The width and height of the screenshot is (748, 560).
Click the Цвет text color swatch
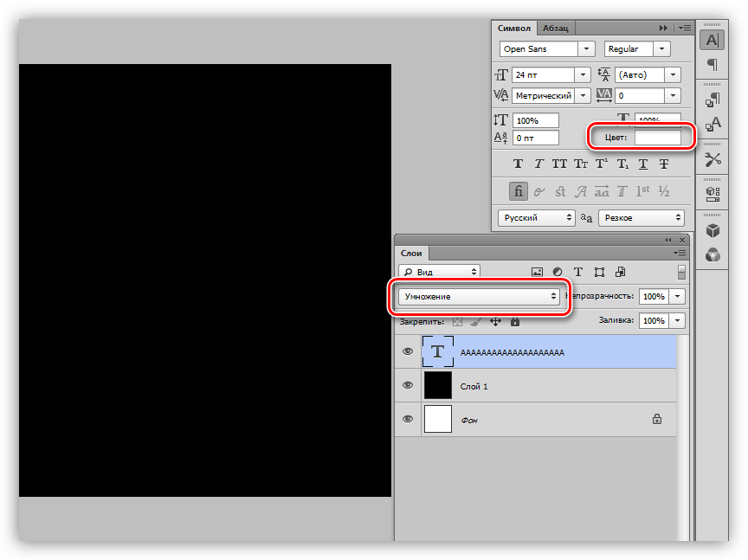click(x=657, y=138)
